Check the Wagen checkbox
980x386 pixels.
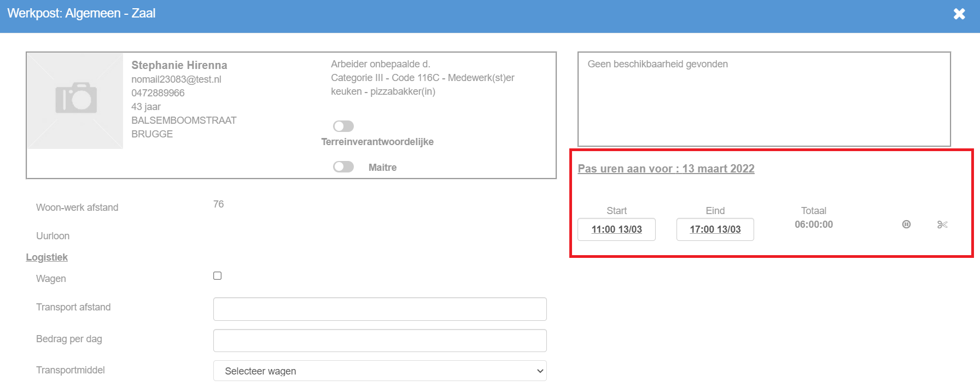[x=217, y=275]
